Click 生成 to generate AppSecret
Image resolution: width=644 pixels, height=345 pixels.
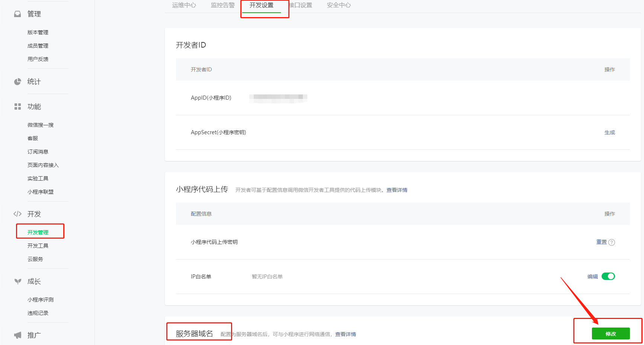coord(610,132)
